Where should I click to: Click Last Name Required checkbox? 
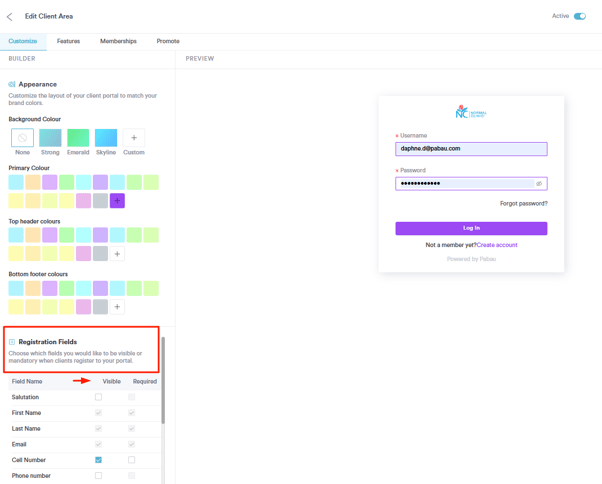(x=131, y=428)
